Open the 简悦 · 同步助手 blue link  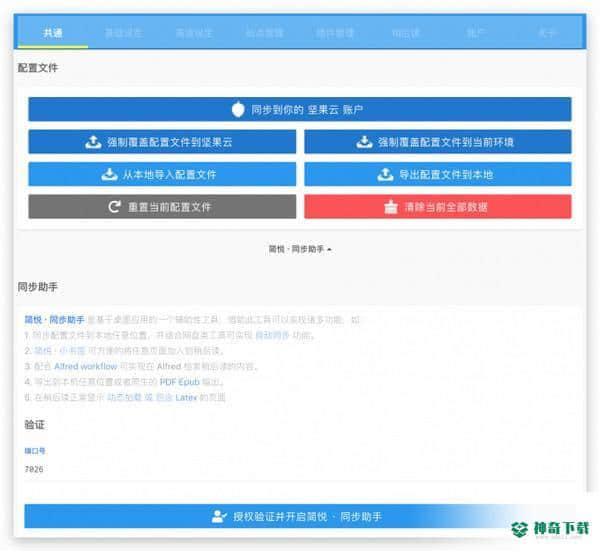pyautogui.click(x=54, y=320)
